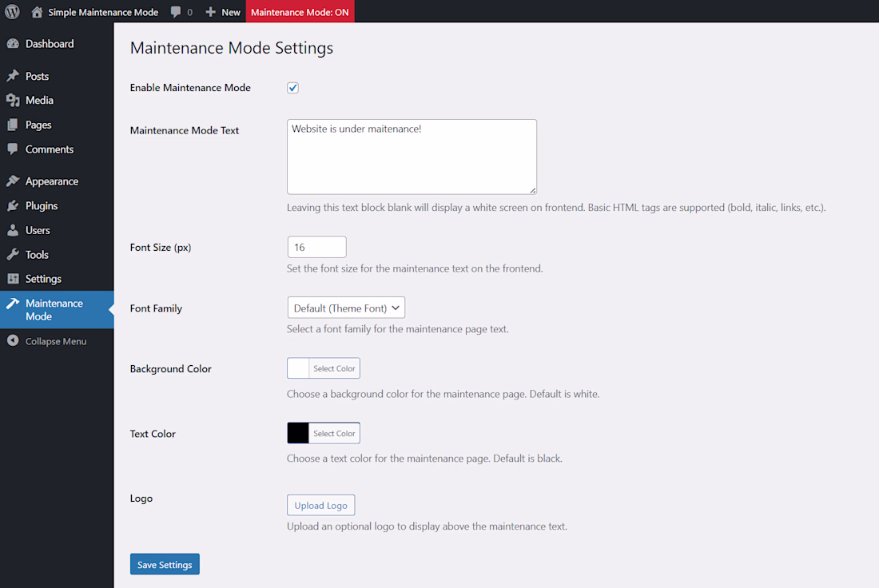Viewport: 879px width, 588px height.
Task: Click the home icon in admin bar
Action: 37,12
